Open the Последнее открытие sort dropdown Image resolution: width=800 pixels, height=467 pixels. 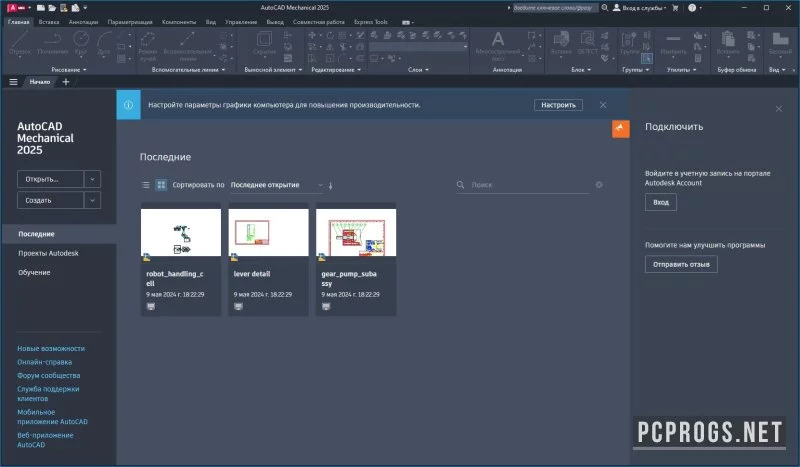coord(276,185)
